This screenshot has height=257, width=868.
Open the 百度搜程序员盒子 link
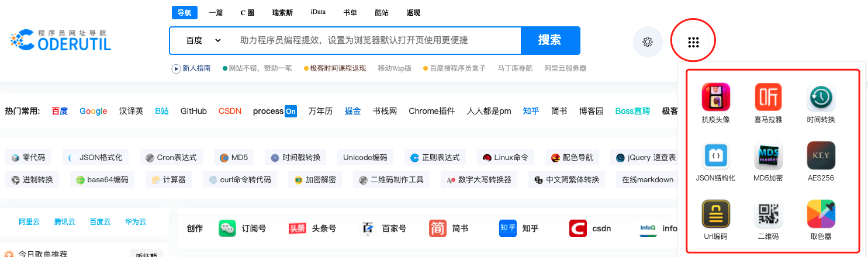[x=454, y=68]
